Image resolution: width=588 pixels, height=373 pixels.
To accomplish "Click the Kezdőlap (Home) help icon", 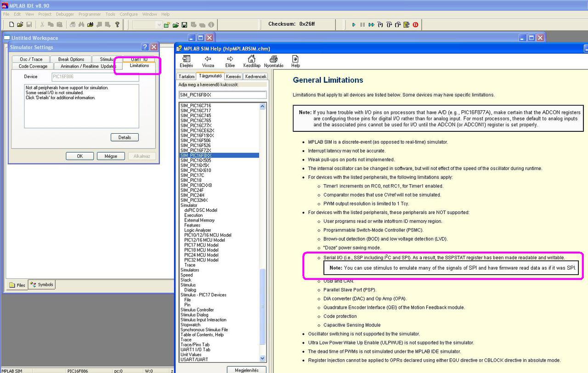I will [251, 61].
